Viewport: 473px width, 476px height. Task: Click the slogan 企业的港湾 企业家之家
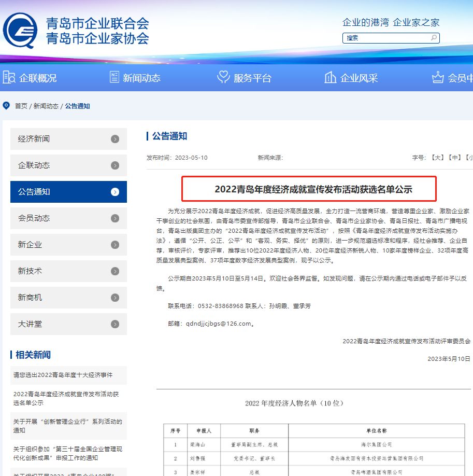click(x=391, y=22)
